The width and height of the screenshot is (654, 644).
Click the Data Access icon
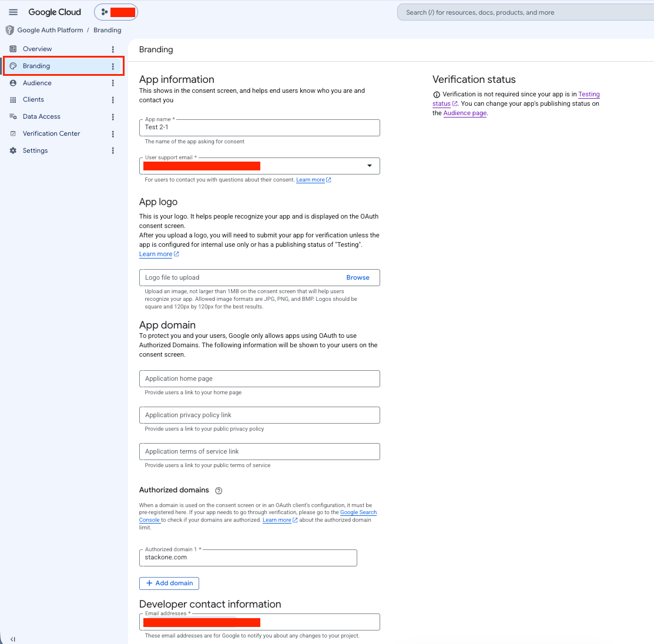[13, 116]
